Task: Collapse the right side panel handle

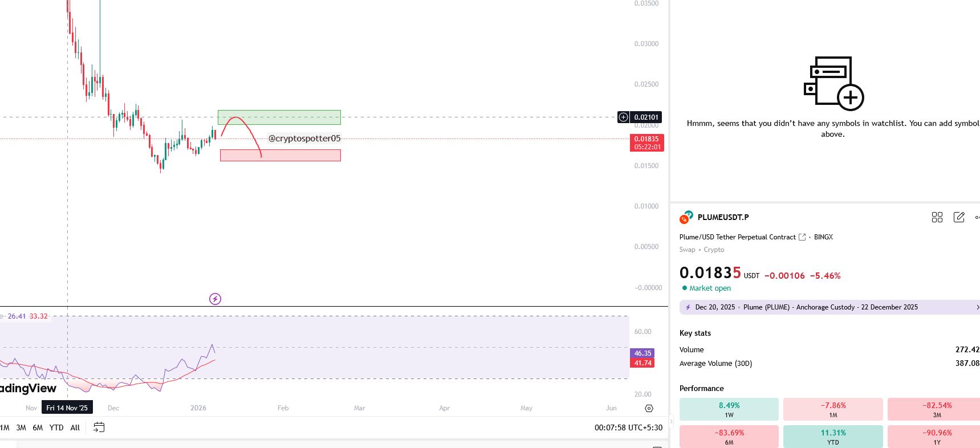Action: [x=671, y=422]
